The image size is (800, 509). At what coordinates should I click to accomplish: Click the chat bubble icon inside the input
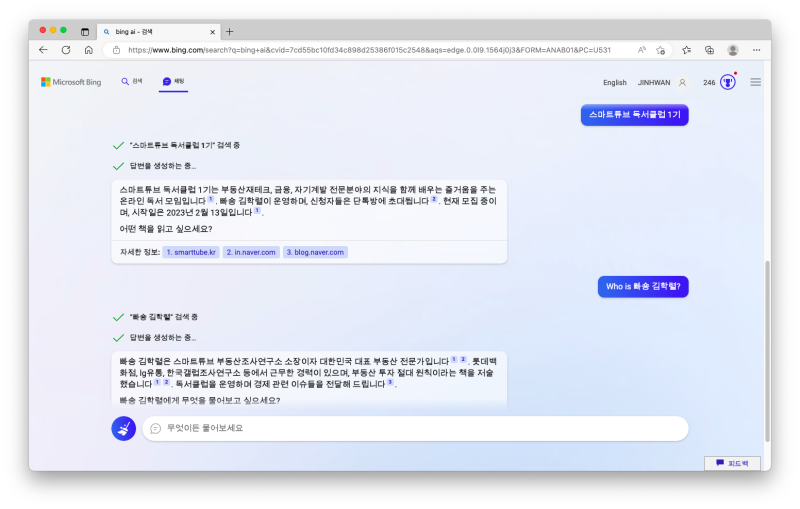click(156, 428)
